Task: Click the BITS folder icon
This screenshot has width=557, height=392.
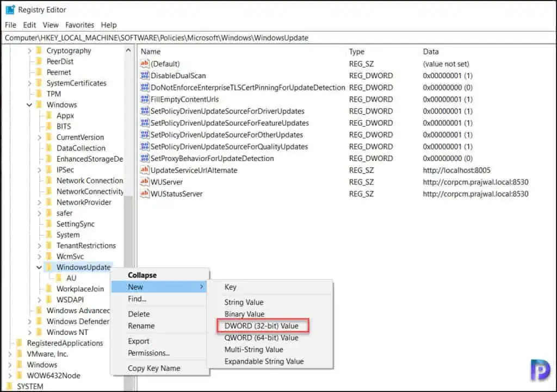Action: tap(49, 126)
